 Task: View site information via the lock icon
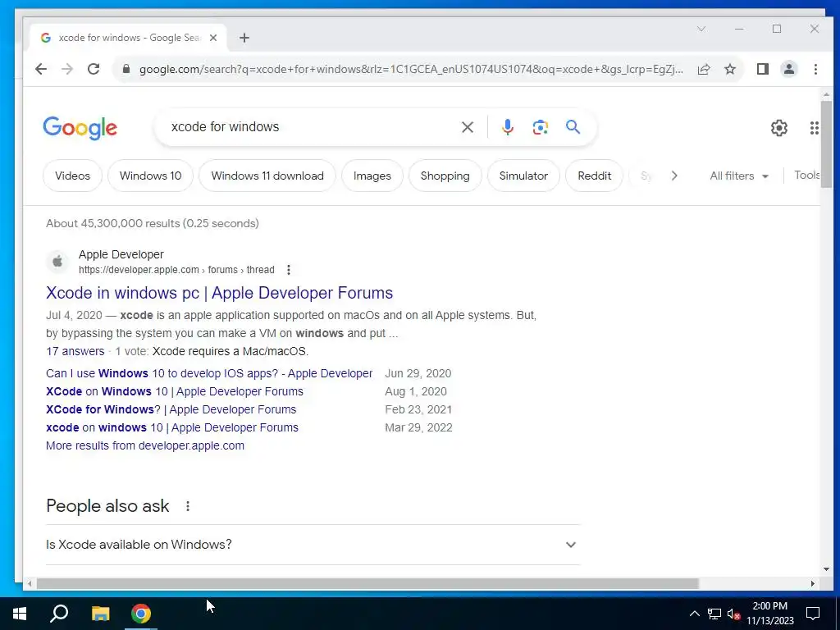click(x=126, y=69)
